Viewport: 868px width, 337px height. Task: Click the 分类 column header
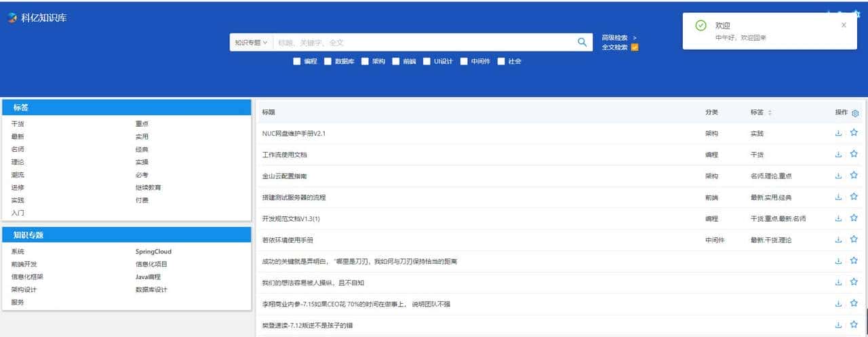click(x=711, y=113)
